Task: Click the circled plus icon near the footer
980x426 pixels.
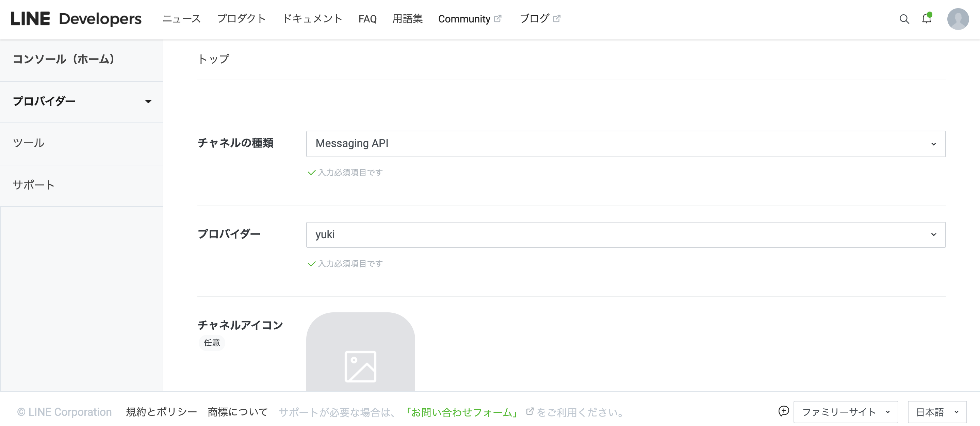Action: tap(783, 412)
